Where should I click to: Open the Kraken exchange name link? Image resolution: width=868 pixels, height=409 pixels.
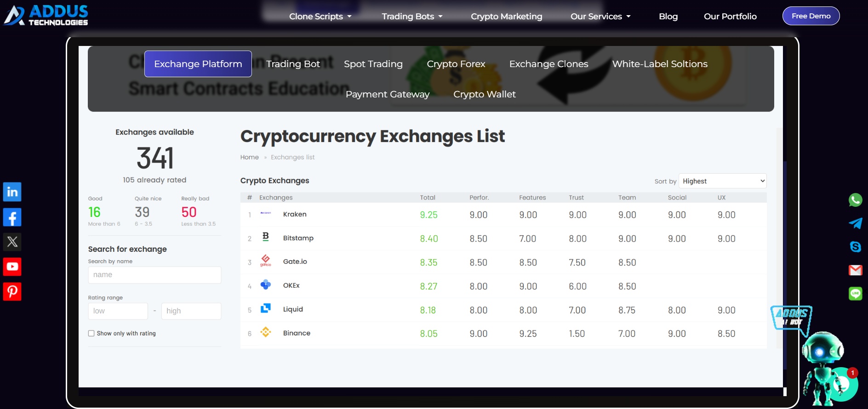tap(295, 214)
